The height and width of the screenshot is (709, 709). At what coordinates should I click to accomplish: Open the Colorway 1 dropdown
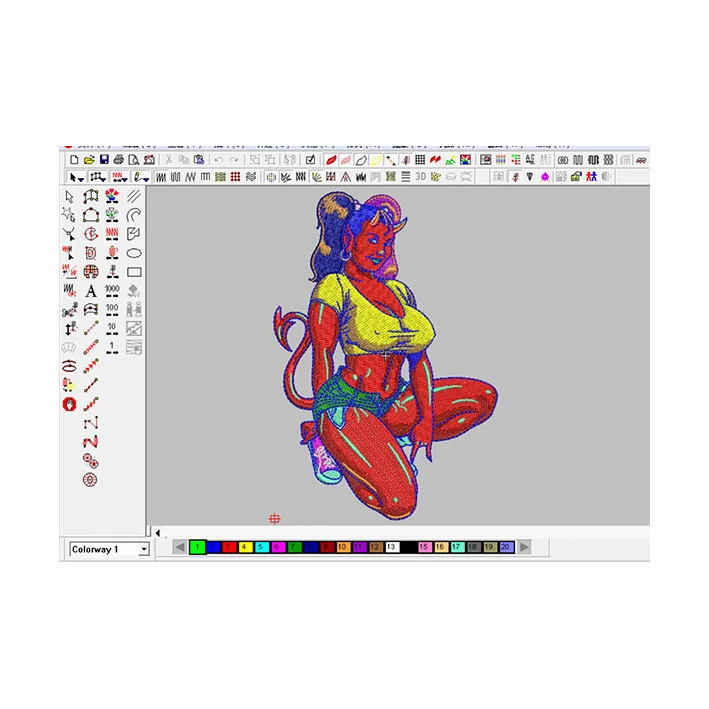click(x=143, y=549)
